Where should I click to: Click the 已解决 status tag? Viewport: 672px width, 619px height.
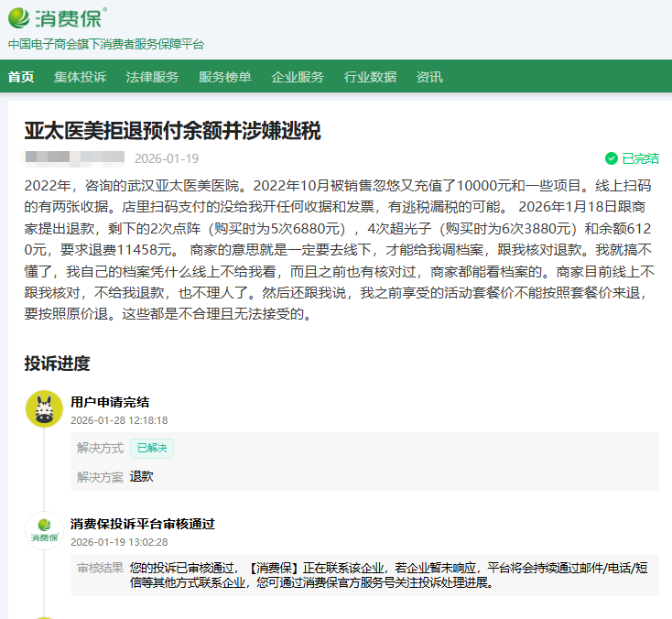(x=152, y=448)
